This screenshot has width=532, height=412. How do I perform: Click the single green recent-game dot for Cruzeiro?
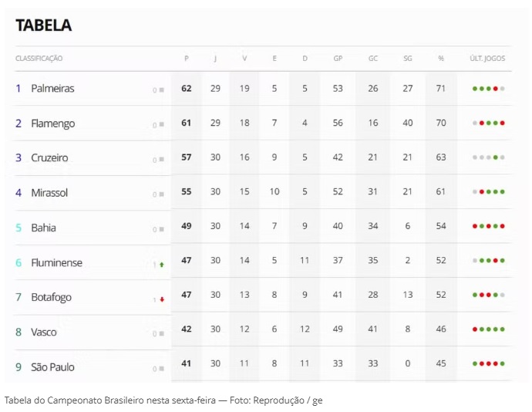click(496, 157)
